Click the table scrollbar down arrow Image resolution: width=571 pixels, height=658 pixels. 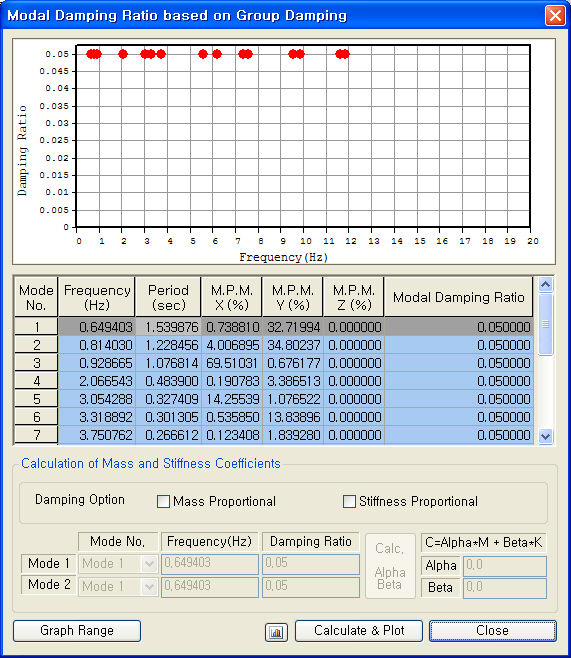(545, 436)
